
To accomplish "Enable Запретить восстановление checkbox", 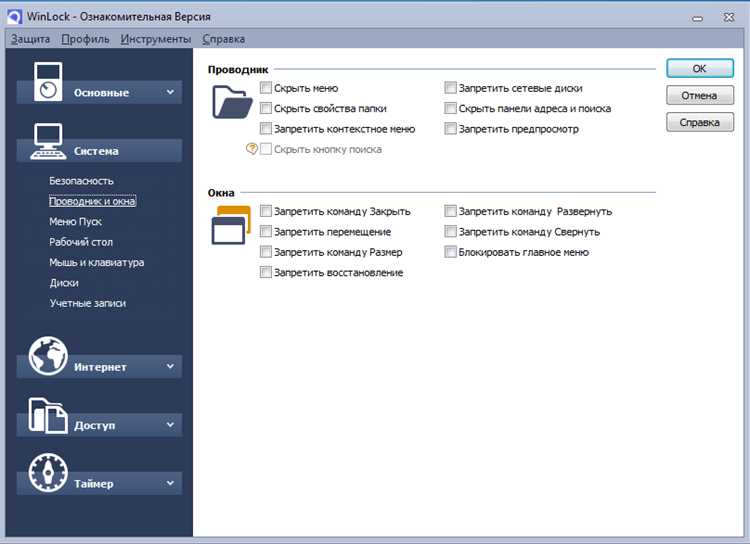I will (x=265, y=272).
